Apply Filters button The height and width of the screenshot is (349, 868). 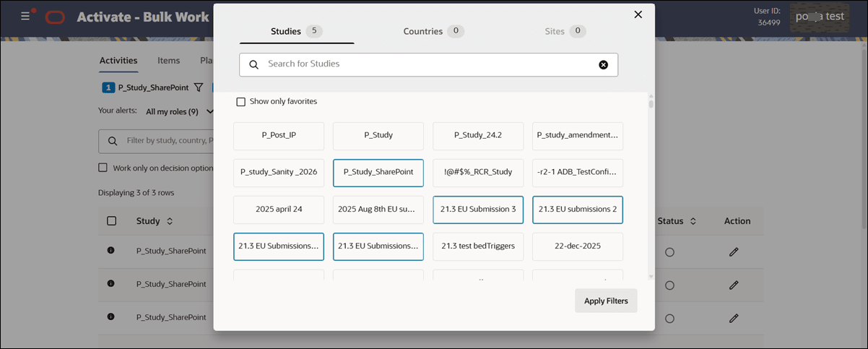[x=606, y=301]
